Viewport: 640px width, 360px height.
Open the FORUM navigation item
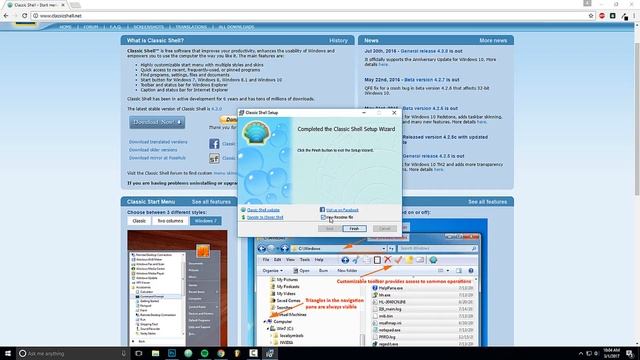point(91,27)
